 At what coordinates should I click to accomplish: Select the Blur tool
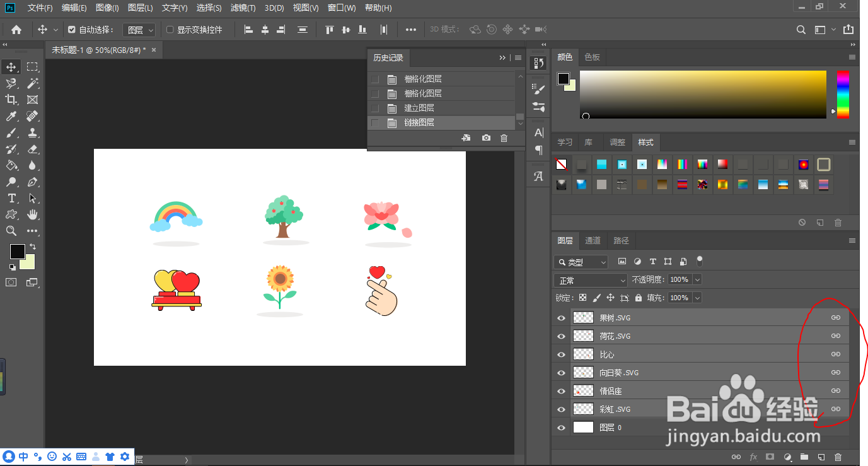[32, 166]
